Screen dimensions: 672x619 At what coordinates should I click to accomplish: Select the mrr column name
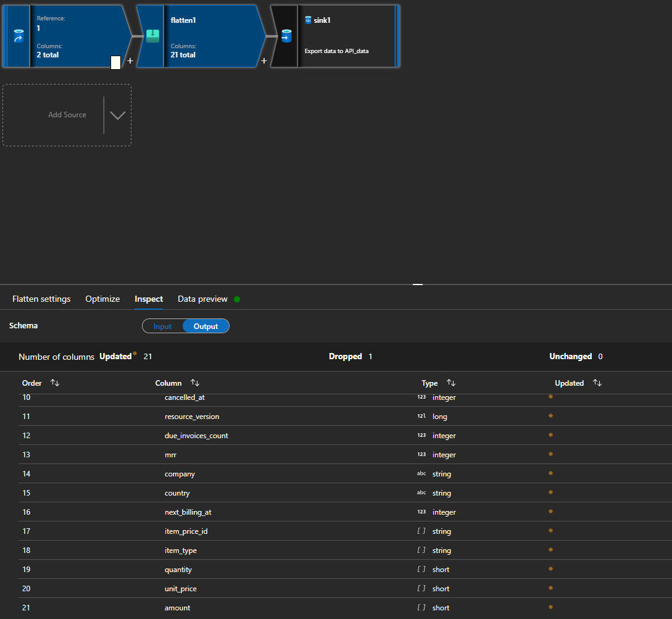pos(170,455)
